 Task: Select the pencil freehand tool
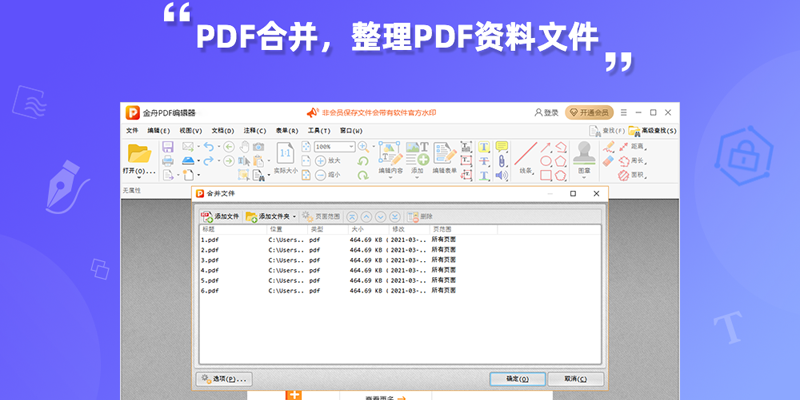(608, 147)
